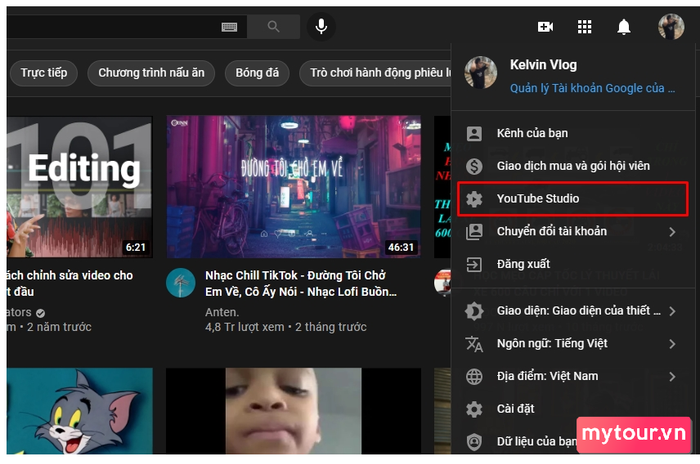Click the theme icon beside Giao diện
The width and height of the screenshot is (700, 464).
(474, 311)
